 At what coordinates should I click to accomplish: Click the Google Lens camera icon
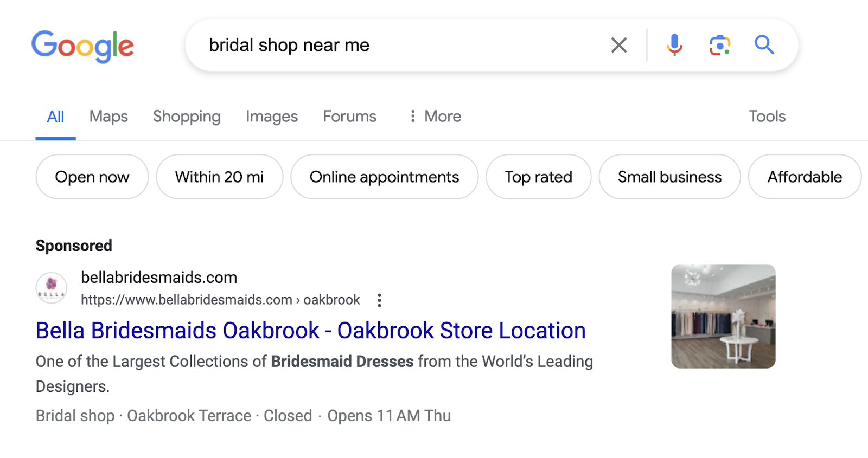coord(719,45)
